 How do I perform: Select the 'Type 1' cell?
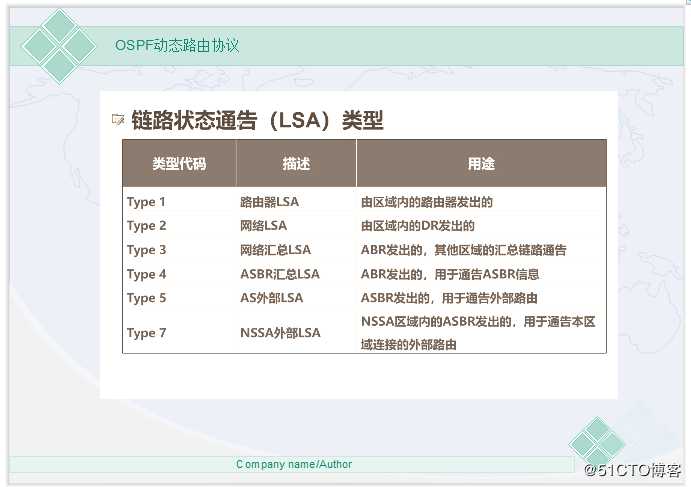146,202
